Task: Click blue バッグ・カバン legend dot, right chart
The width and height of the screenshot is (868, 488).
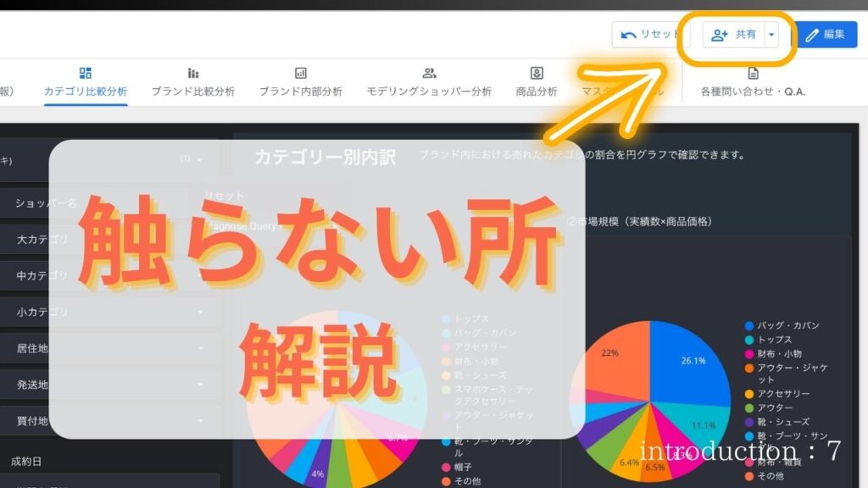Action: (x=749, y=326)
